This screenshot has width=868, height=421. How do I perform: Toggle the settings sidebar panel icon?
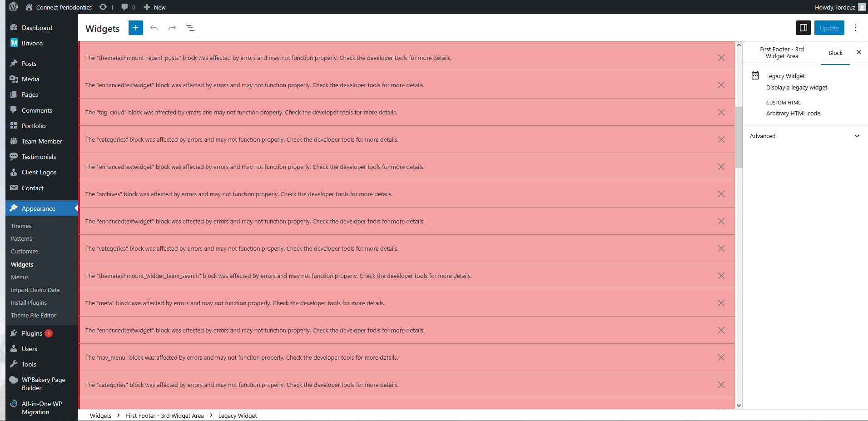click(803, 28)
